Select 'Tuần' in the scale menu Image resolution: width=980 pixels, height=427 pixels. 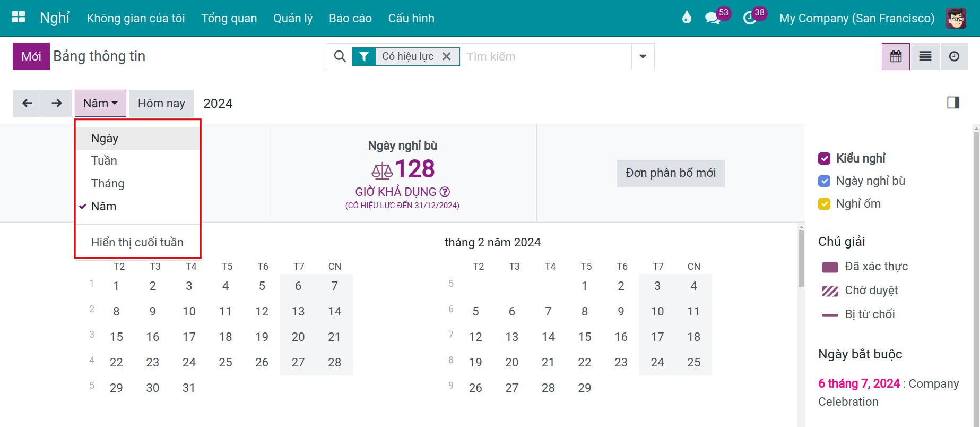click(x=137, y=160)
